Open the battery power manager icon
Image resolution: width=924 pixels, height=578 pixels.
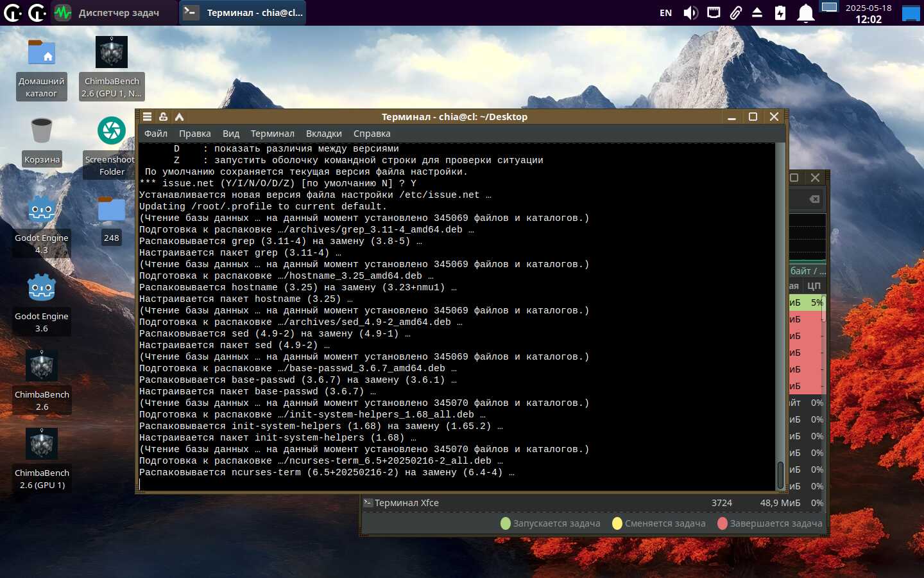click(780, 13)
